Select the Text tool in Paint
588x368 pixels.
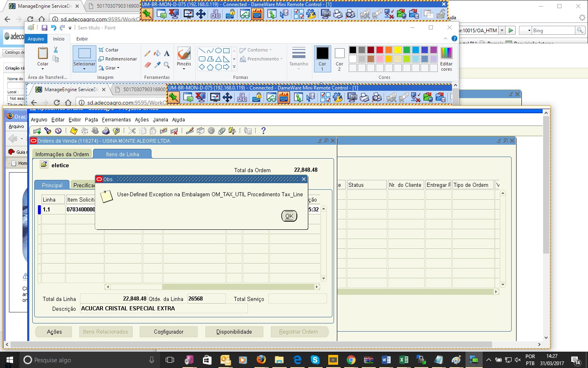[167, 54]
